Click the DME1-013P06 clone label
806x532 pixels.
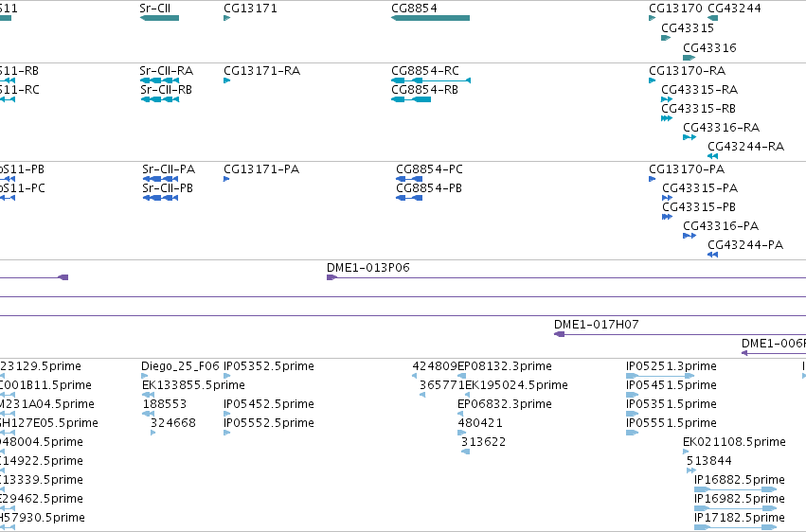368,268
